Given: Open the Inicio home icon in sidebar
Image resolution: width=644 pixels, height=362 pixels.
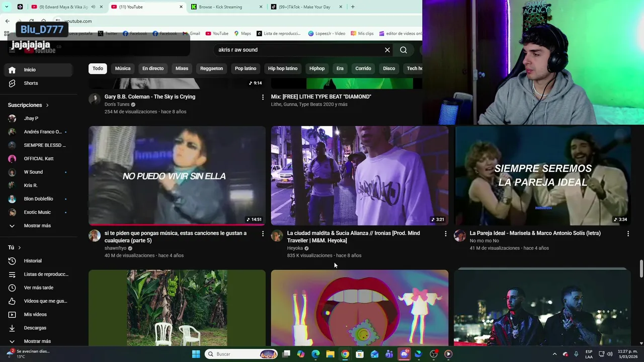Looking at the screenshot, I should tap(12, 70).
